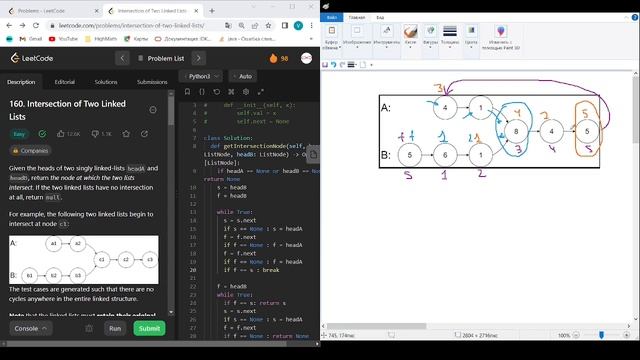Open the Gmail bookmark
The image size is (640, 360).
tap(31, 39)
